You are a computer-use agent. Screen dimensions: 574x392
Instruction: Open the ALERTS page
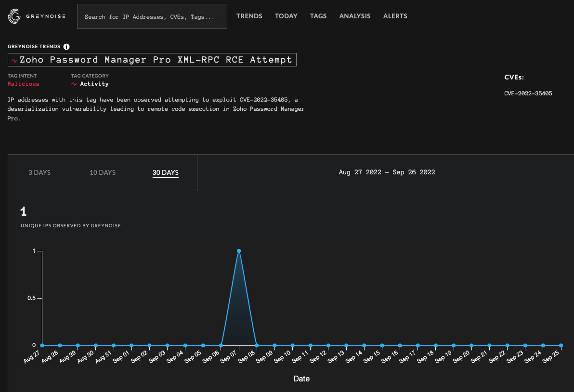pyautogui.click(x=395, y=16)
